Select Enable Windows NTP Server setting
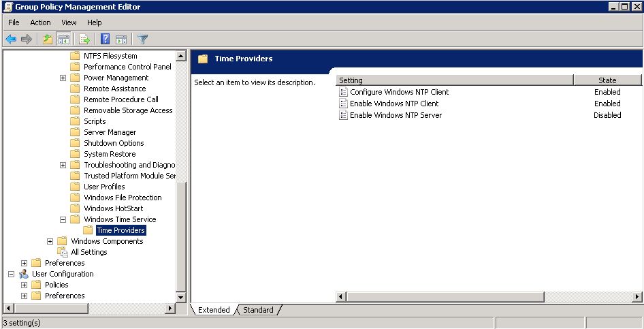Viewport: 644px width, 329px height. pyautogui.click(x=396, y=115)
